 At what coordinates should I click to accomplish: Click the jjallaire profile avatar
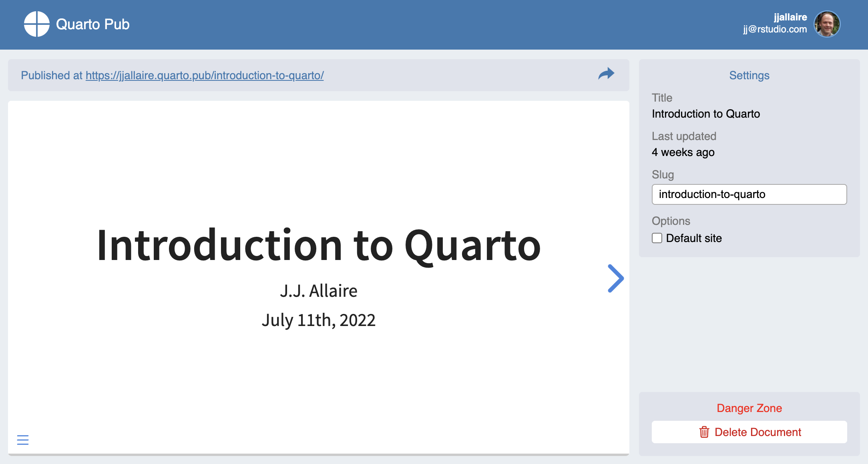point(827,24)
